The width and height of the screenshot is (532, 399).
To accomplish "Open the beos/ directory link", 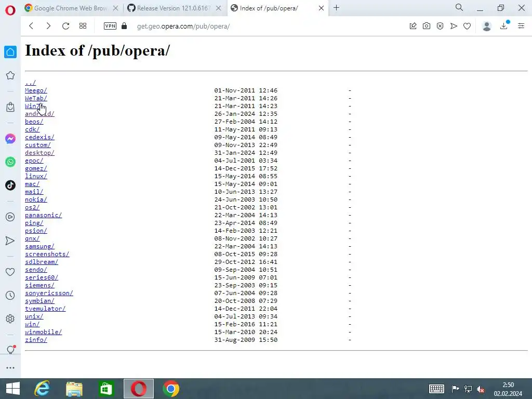I will point(34,122).
